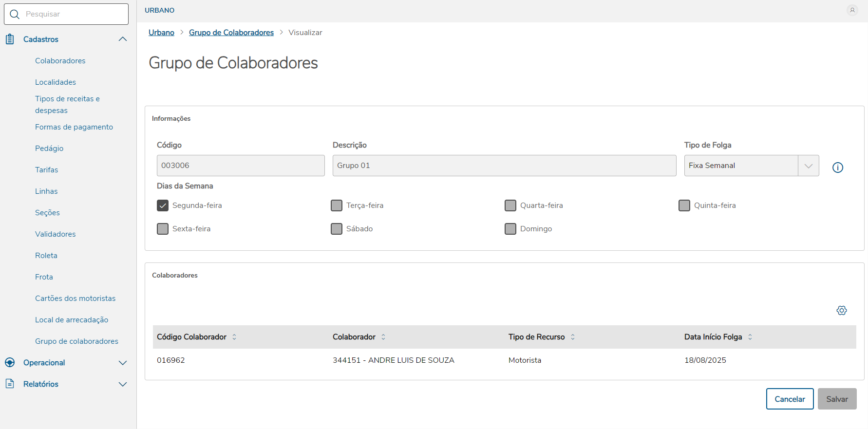
Task: Click the Descrição input field
Action: click(x=504, y=166)
